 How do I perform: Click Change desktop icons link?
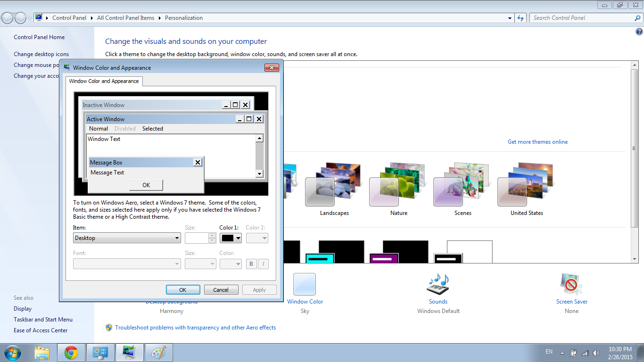41,54
